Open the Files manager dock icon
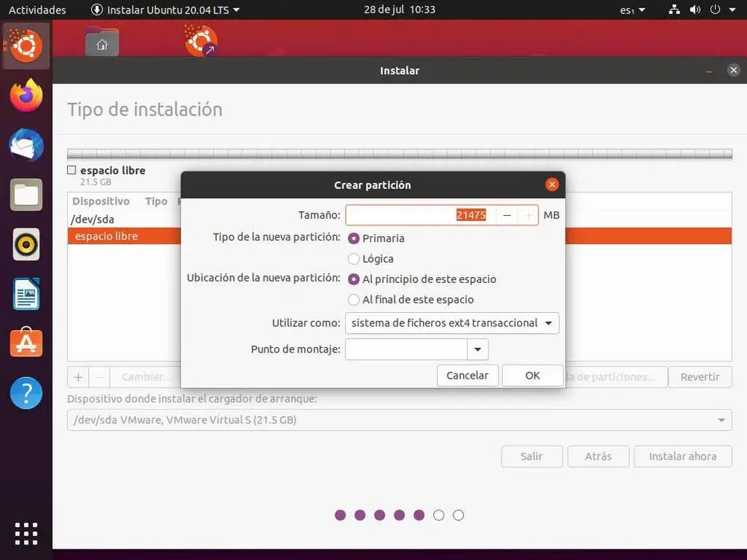The height and width of the screenshot is (560, 747). (26, 195)
